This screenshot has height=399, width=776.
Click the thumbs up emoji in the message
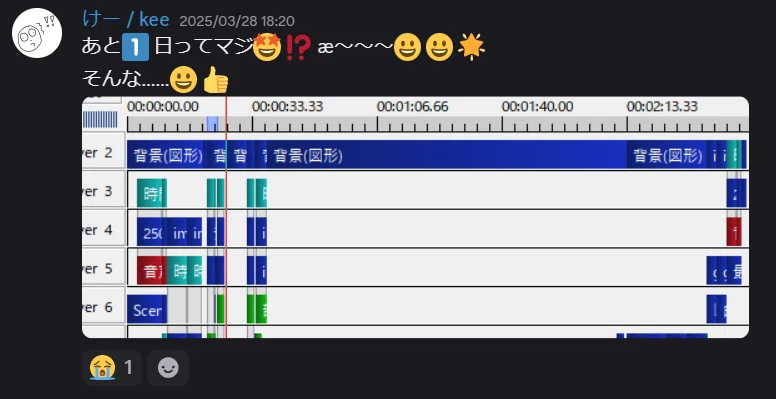(216, 80)
